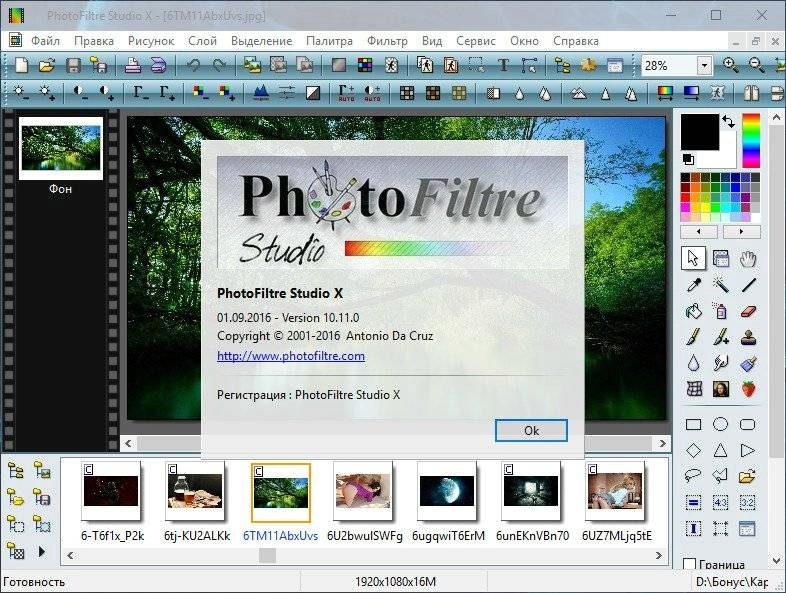The width and height of the screenshot is (786, 593).
Task: Select the Line tool
Action: click(748, 285)
